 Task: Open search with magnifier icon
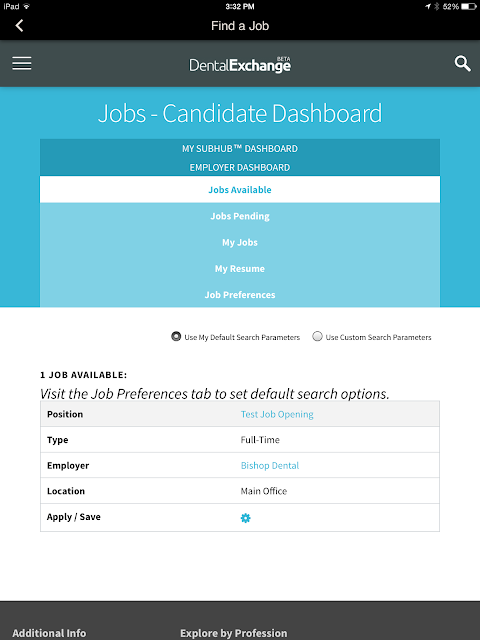462,64
